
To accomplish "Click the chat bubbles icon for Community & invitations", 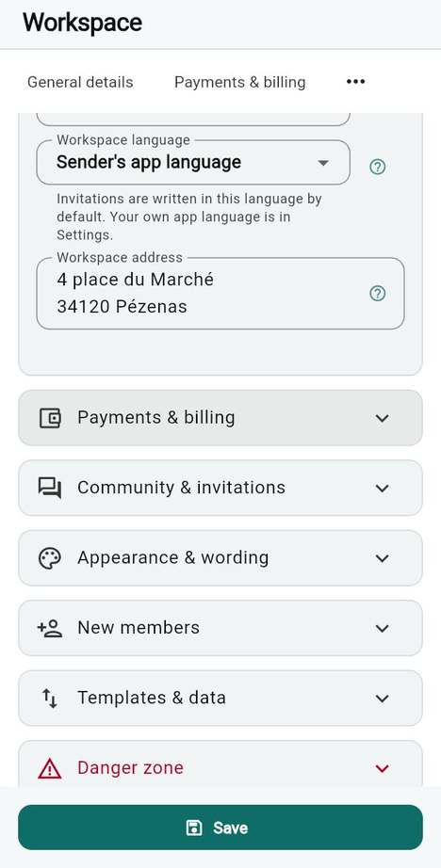I will (50, 488).
